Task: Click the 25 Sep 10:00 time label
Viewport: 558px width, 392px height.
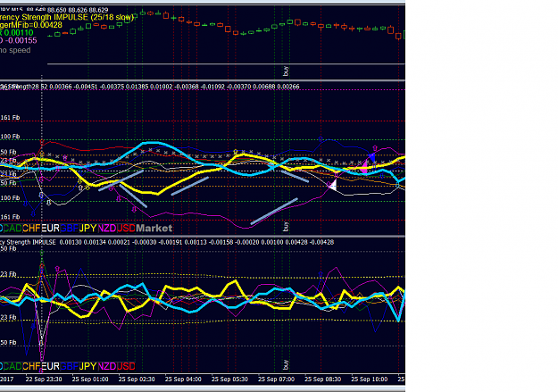Action: [x=370, y=379]
